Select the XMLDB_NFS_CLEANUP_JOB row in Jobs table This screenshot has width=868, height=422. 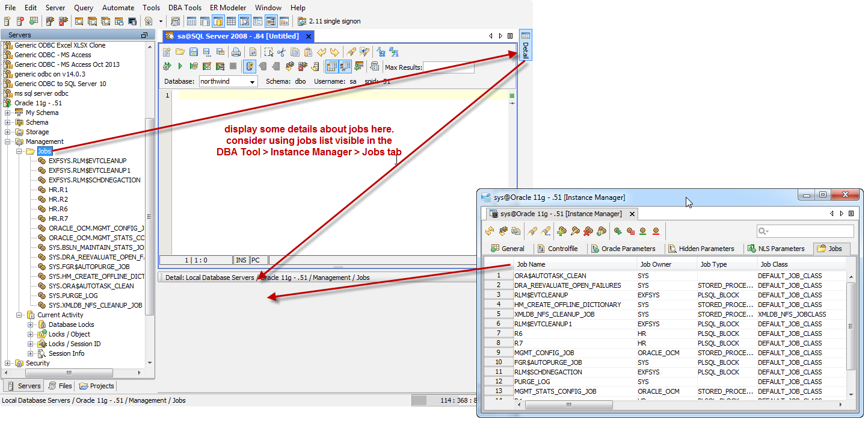click(x=665, y=314)
